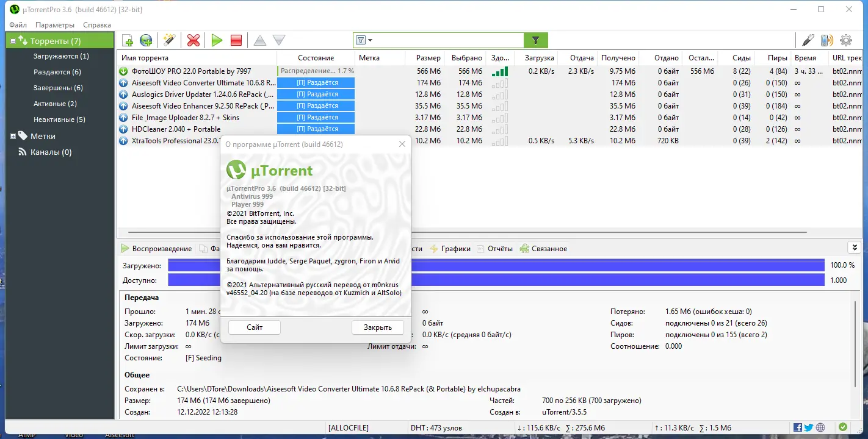Sort by the Размер column header

click(x=424, y=58)
